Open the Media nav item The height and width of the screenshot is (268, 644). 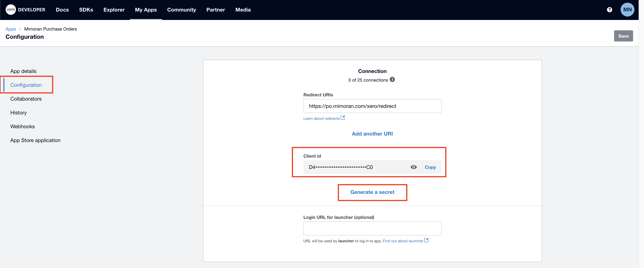pyautogui.click(x=243, y=10)
